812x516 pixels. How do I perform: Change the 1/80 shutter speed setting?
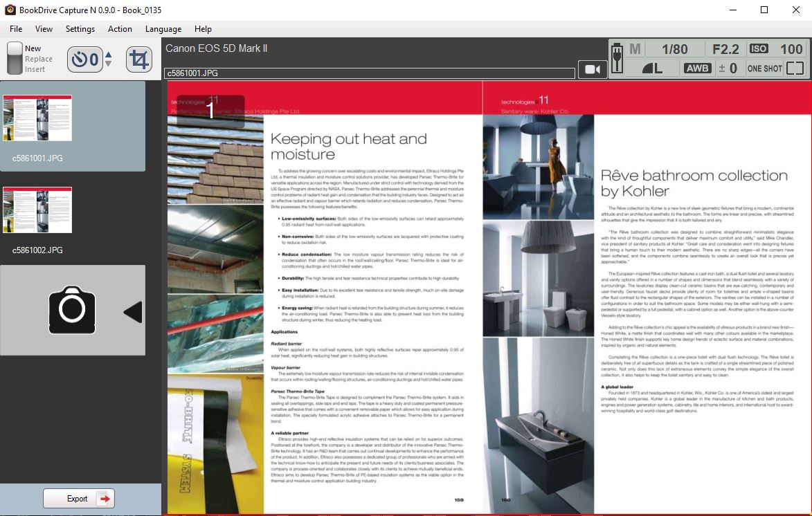(675, 49)
